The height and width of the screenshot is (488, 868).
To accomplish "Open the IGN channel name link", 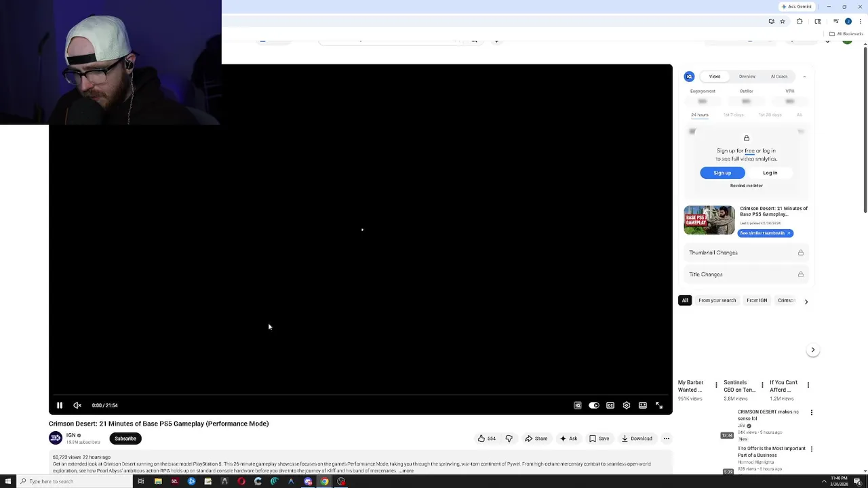I will tap(71, 435).
